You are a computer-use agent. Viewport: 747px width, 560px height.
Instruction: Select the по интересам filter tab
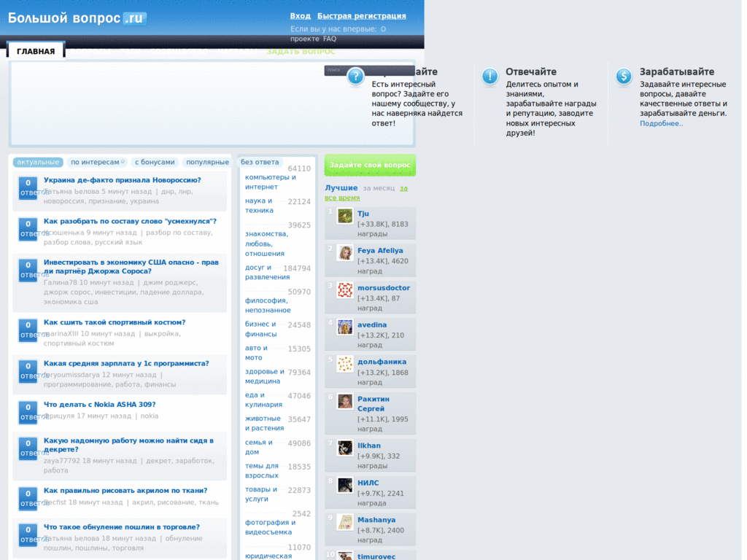click(97, 163)
